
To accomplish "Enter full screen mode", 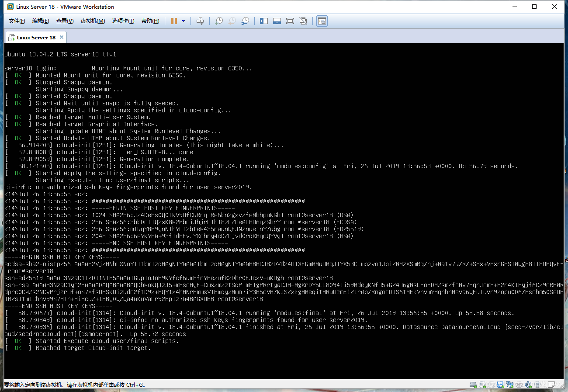I will tap(290, 21).
